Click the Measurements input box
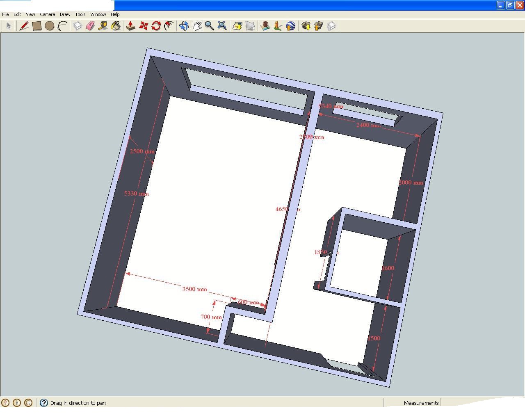 pyautogui.click(x=480, y=403)
